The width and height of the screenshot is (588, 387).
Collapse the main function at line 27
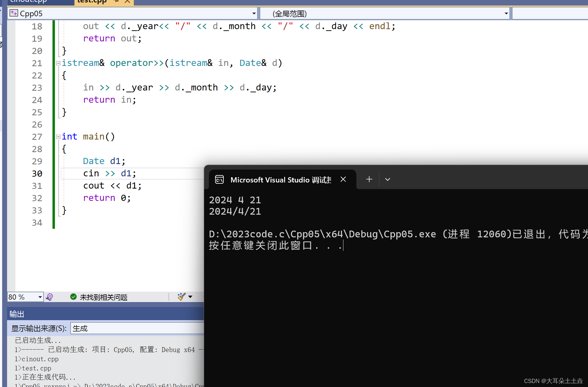pos(58,137)
